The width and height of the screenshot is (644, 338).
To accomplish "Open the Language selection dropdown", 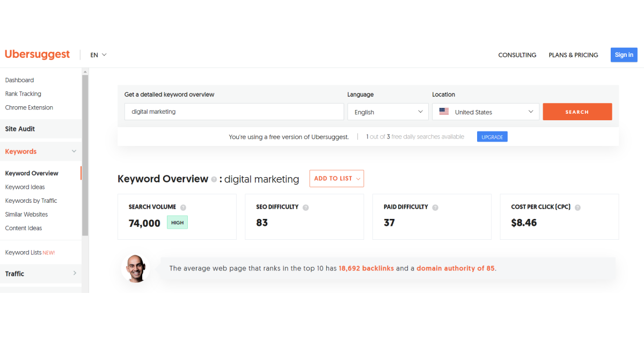I will (387, 112).
